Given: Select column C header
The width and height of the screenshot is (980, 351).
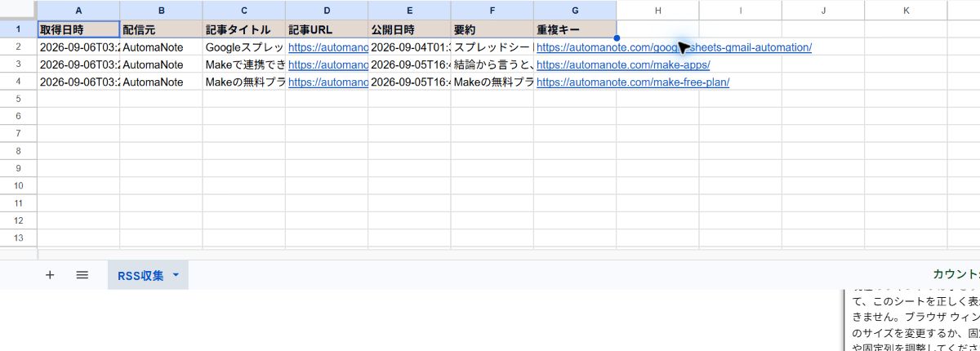Looking at the screenshot, I should (x=244, y=10).
